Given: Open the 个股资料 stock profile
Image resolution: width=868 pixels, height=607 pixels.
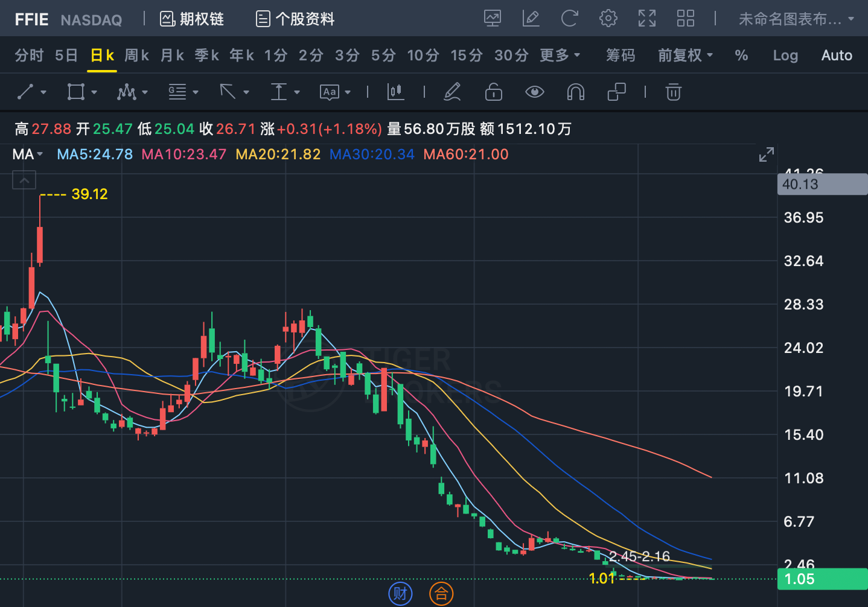Looking at the screenshot, I should (x=295, y=19).
